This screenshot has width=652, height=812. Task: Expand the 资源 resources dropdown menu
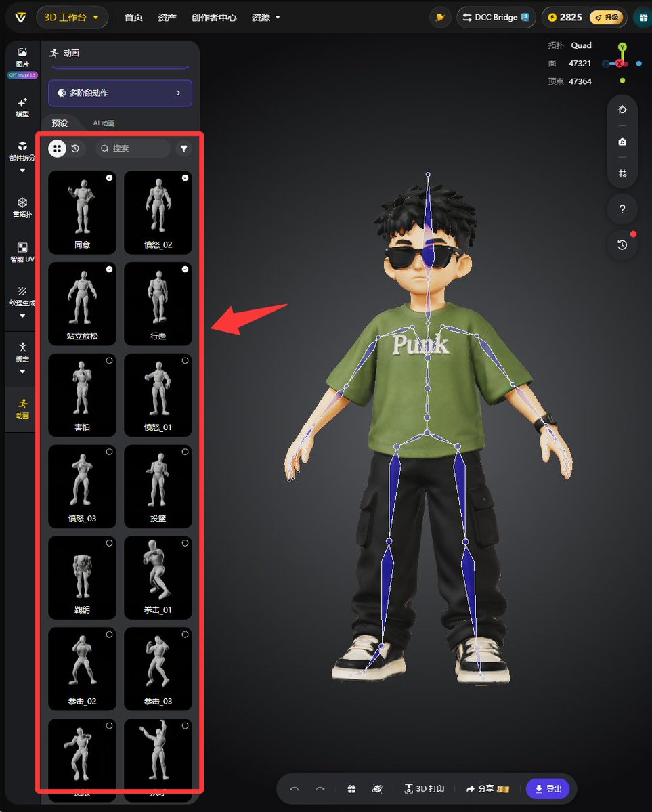pos(265,17)
